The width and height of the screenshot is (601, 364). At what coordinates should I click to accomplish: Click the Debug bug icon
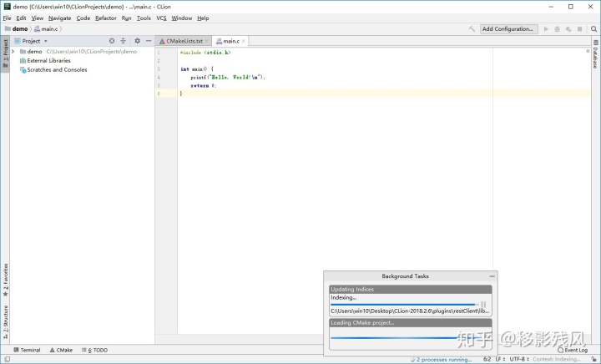point(557,29)
